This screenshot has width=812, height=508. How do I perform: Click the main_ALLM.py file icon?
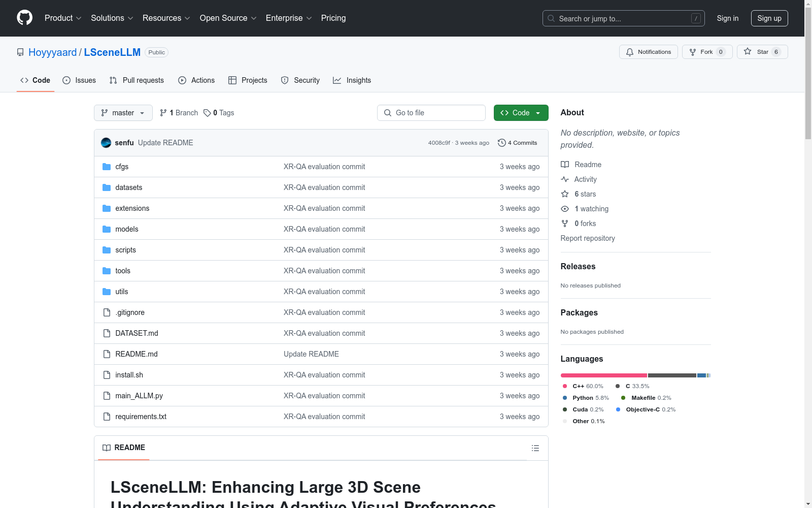tap(107, 396)
